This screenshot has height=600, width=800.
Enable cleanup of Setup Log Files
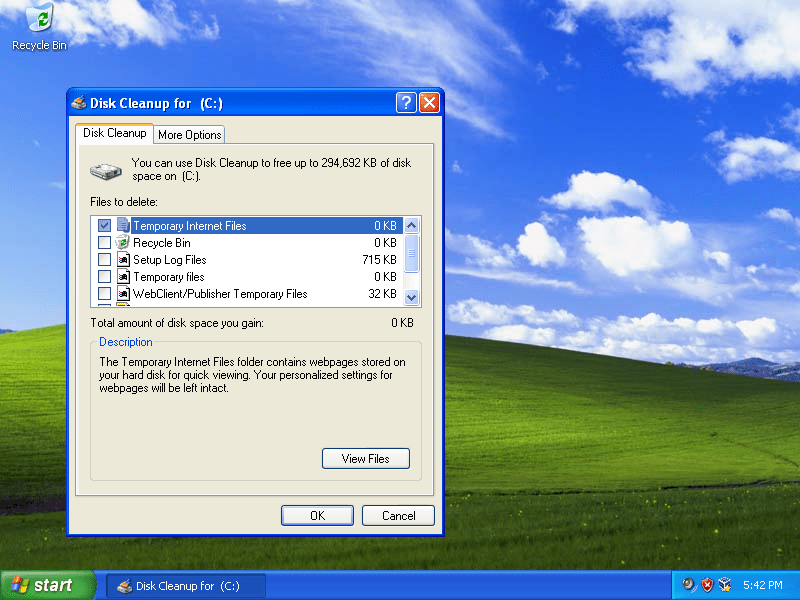pyautogui.click(x=104, y=259)
